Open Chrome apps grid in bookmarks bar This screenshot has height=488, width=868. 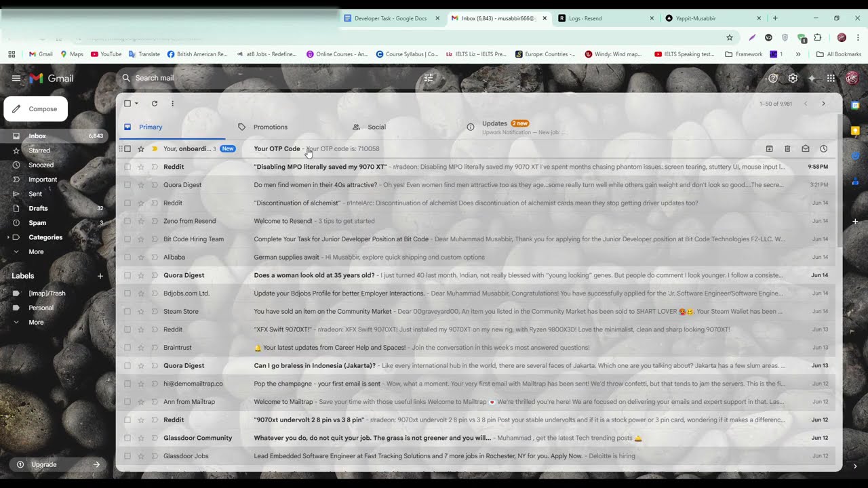(x=12, y=54)
